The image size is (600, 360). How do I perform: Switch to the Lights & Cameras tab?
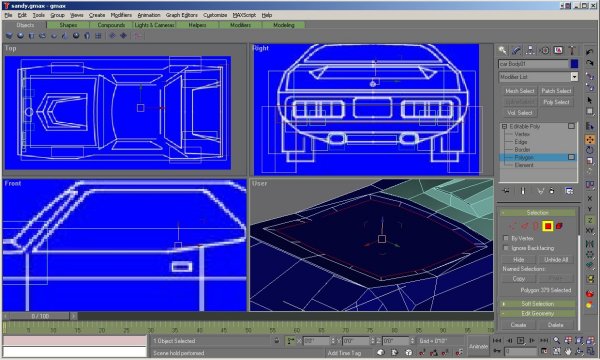(x=155, y=25)
